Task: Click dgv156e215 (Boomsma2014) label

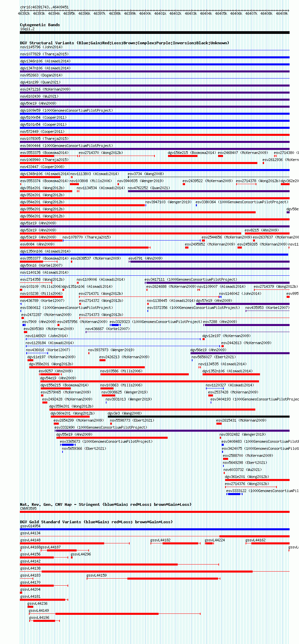Action: click(x=192, y=153)
